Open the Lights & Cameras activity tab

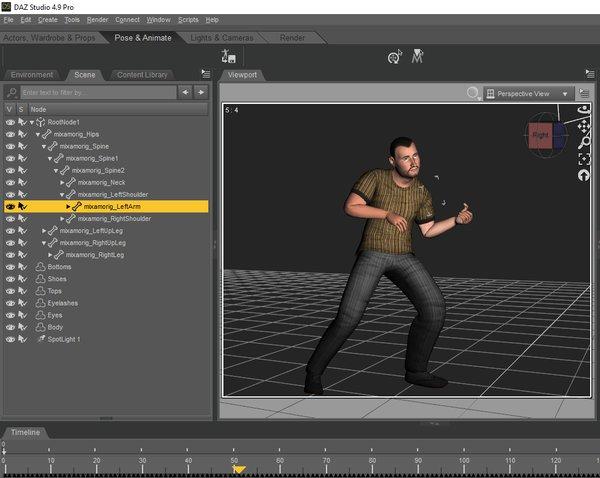click(x=219, y=38)
